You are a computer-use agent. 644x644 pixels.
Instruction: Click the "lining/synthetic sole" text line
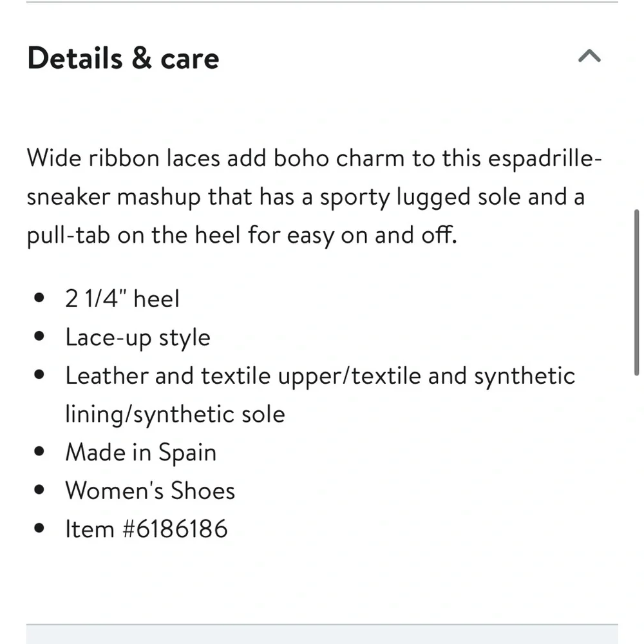pyautogui.click(x=175, y=414)
